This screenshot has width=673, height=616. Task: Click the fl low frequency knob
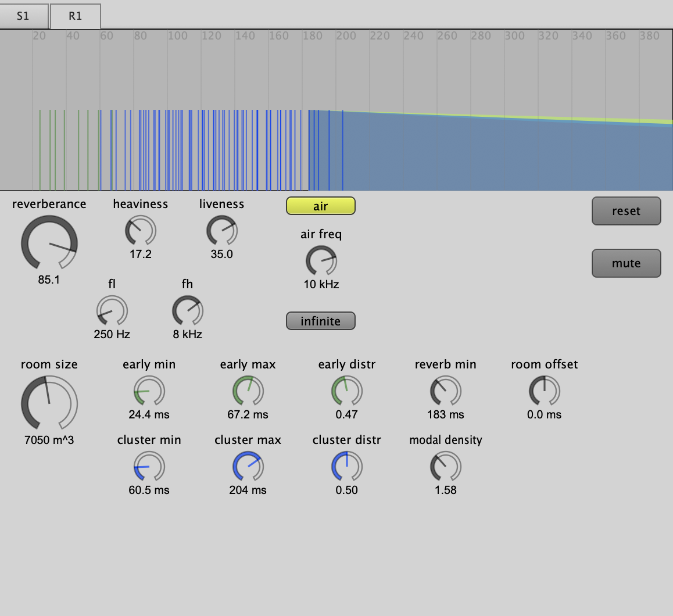pos(112,311)
